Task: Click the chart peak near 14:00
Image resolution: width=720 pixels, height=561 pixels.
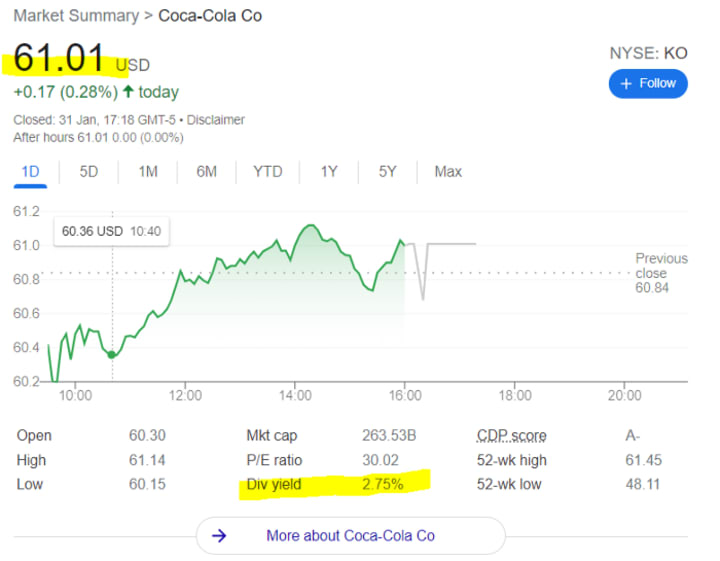Action: 310,226
